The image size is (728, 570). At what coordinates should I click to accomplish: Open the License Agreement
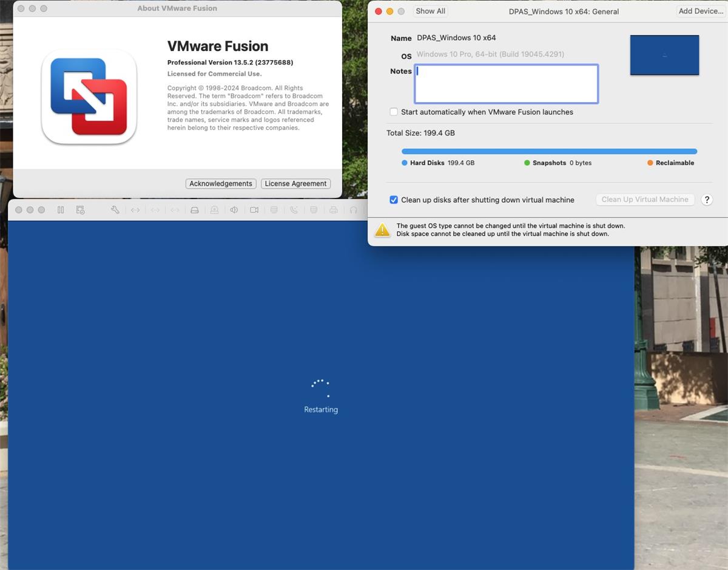295,183
